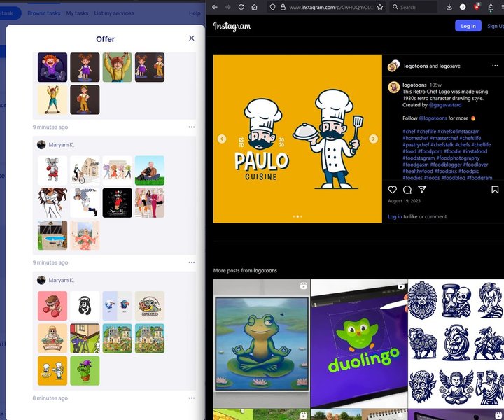Click the #masterchef hashtag
Viewport: 504px width, 420px height.
[x=444, y=138]
